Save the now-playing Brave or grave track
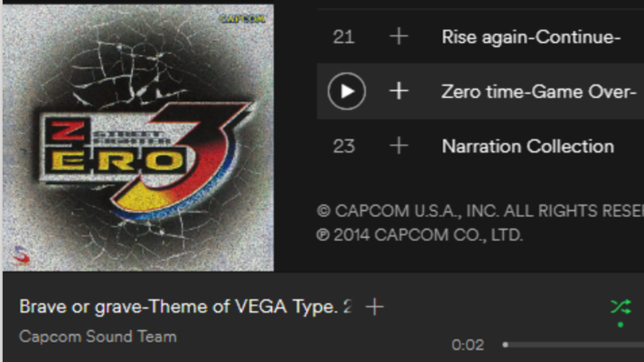644x362 pixels. tap(374, 307)
